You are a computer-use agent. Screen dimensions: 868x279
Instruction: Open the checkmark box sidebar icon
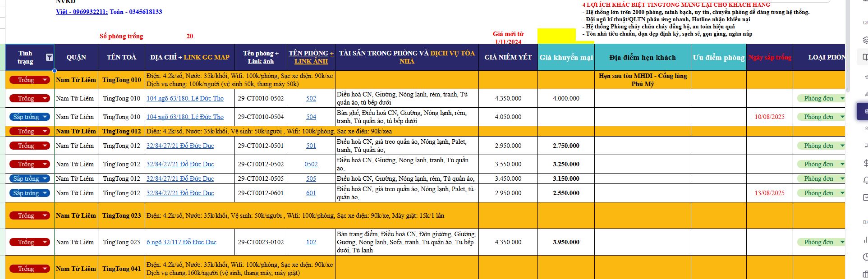click(865, 197)
